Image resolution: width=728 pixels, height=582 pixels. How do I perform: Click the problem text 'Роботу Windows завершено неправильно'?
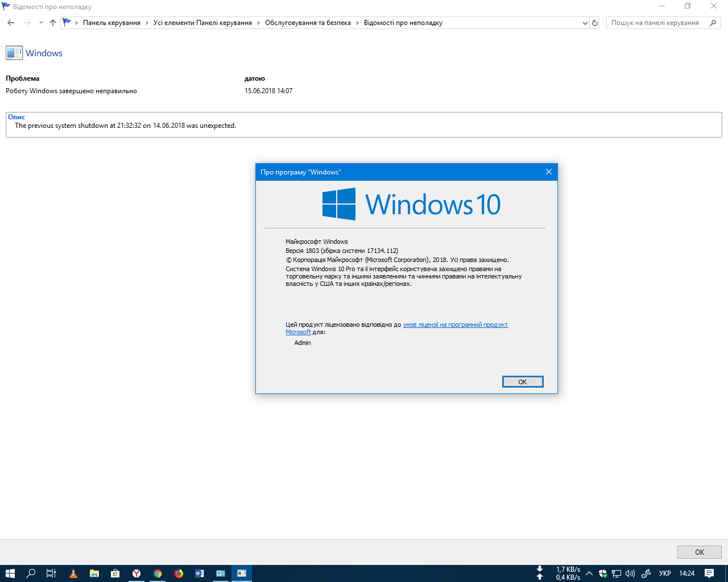71,91
